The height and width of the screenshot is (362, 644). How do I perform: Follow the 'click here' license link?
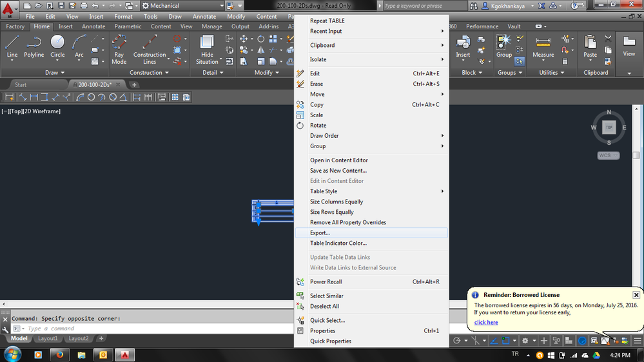point(486,322)
